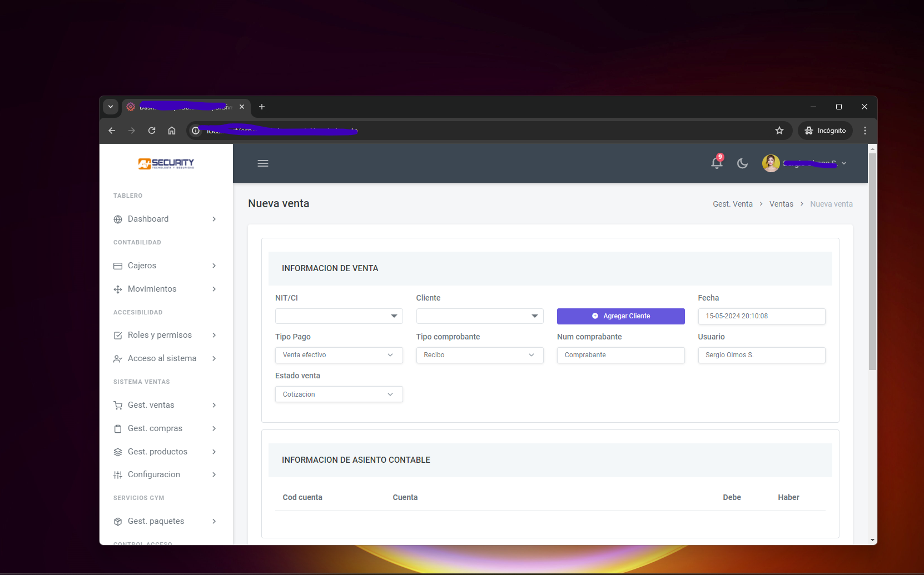Open the NIT/CI dropdown
The width and height of the screenshot is (924, 575).
click(x=339, y=316)
